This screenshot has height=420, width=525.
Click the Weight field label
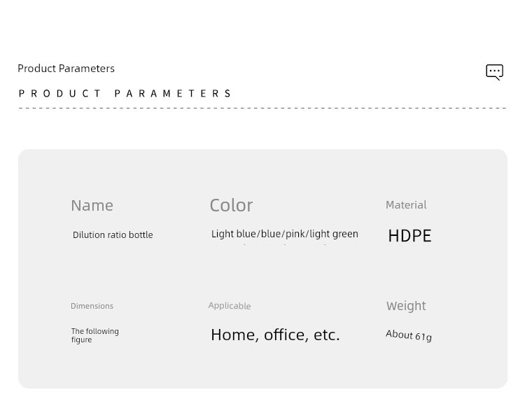point(406,306)
